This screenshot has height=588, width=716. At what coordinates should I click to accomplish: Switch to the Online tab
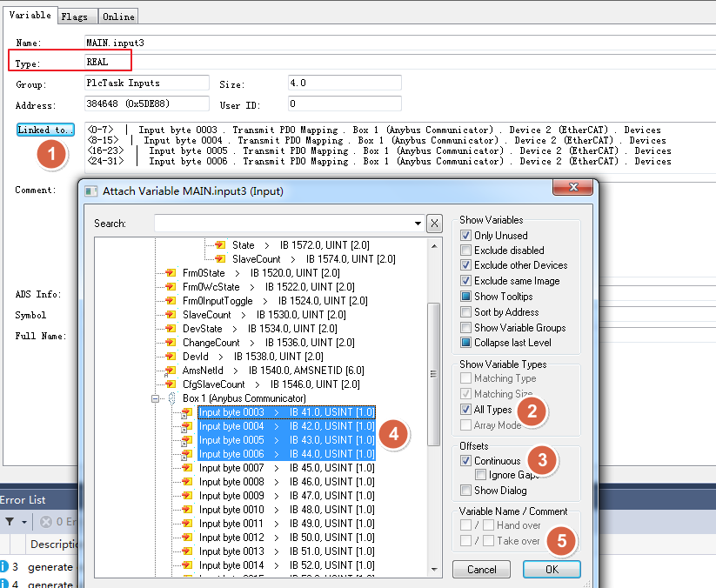click(x=118, y=17)
